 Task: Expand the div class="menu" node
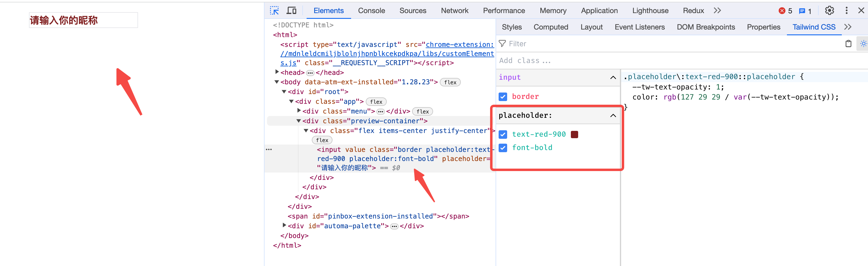299,110
